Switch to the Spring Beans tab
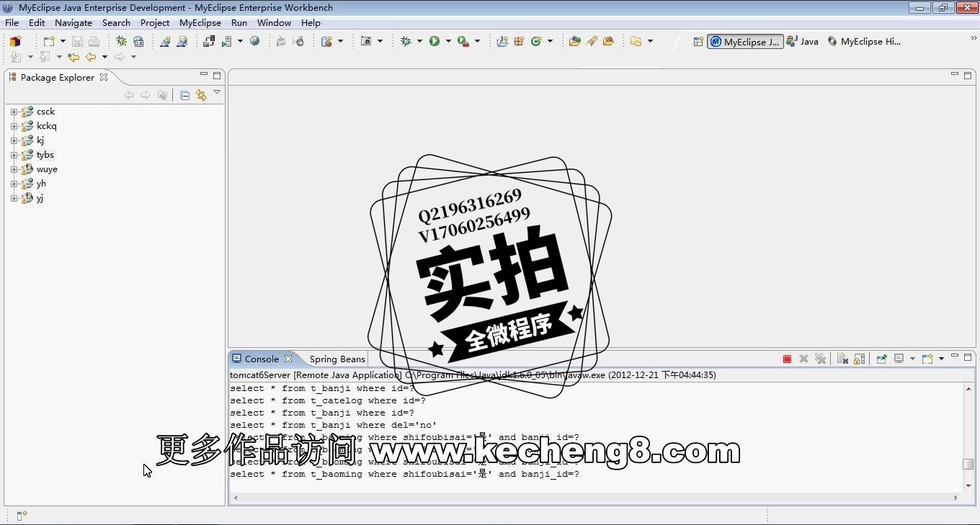Image resolution: width=980 pixels, height=525 pixels. point(337,359)
